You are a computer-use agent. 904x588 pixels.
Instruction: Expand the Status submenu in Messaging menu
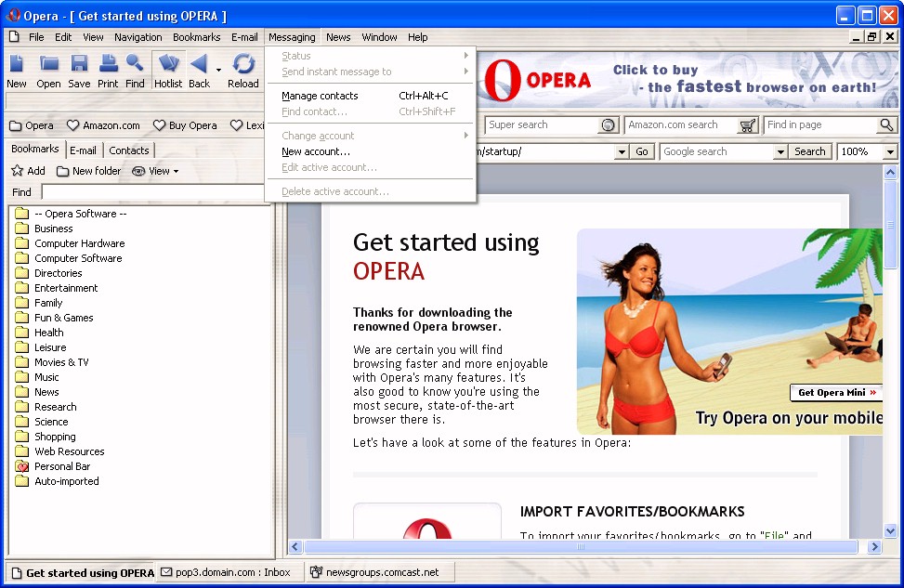click(x=370, y=56)
